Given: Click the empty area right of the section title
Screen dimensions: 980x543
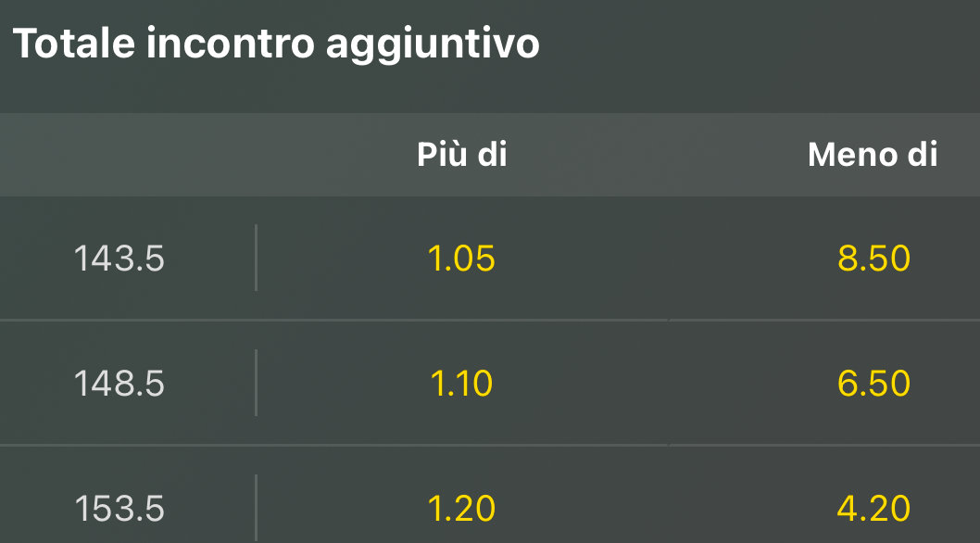Looking at the screenshot, I should 760,44.
